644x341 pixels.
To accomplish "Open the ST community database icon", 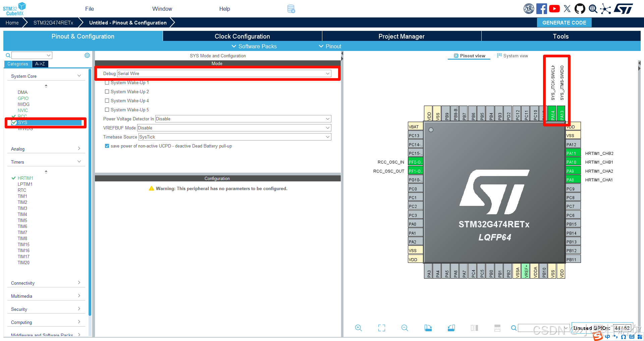I will (291, 9).
